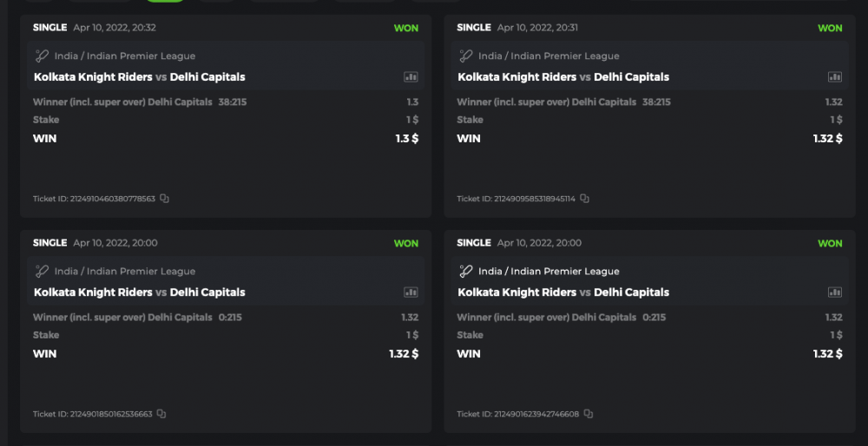Click cricket sport icon on 20:31 ticket

(x=465, y=56)
